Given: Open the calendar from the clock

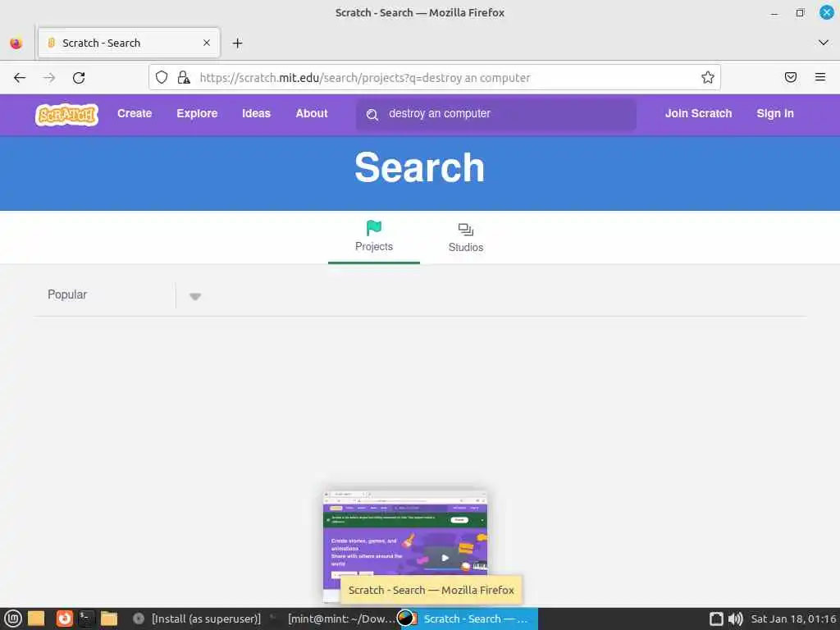Looking at the screenshot, I should click(793, 619).
